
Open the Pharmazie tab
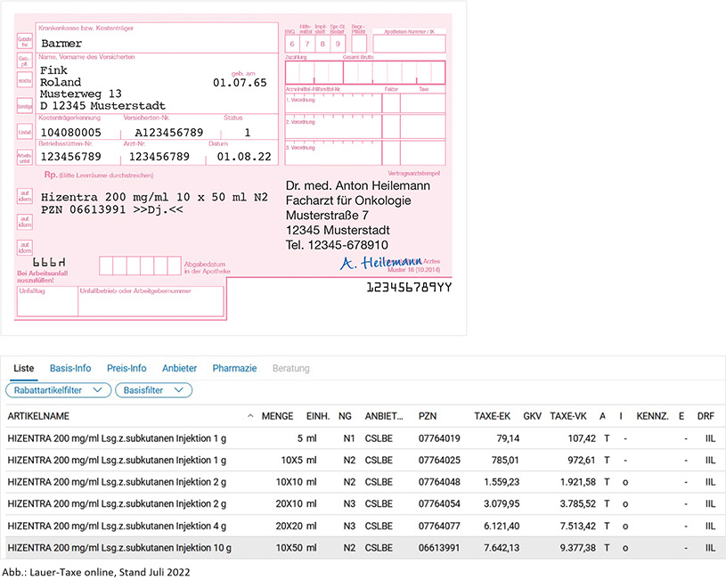coord(234,368)
